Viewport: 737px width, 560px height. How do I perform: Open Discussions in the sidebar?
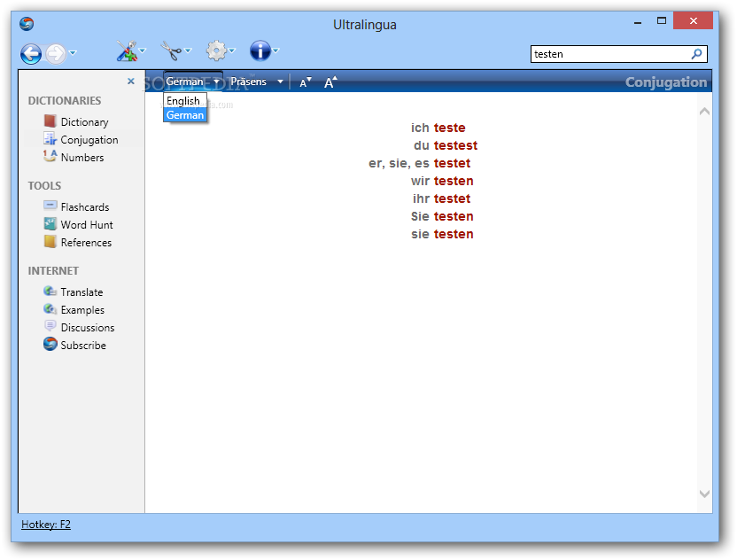coord(88,328)
